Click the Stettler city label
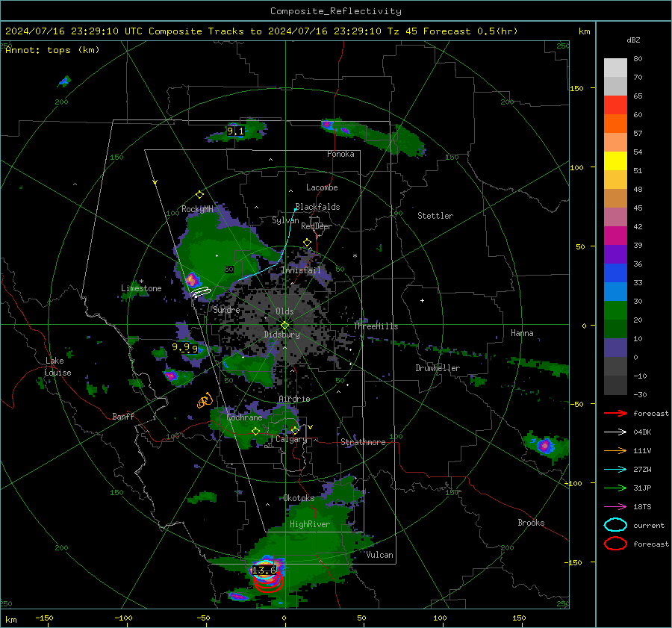672x628 pixels. coord(435,216)
